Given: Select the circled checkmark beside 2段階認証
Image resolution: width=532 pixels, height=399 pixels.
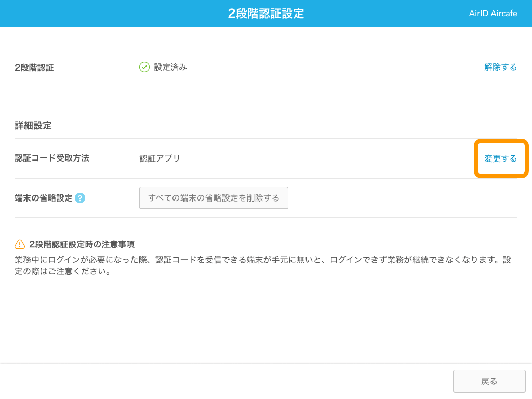Looking at the screenshot, I should point(144,66).
